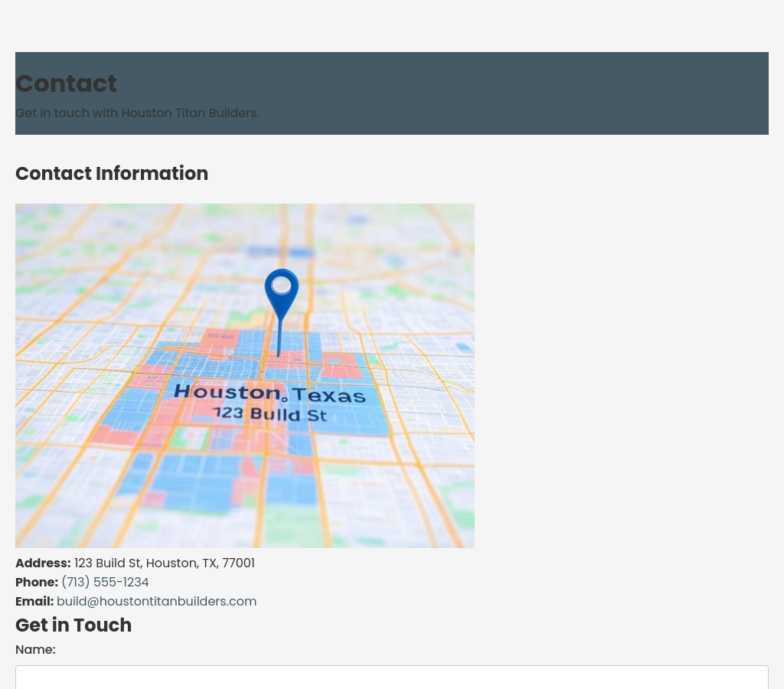Click the bold "Email:" label
Viewport: 784px width, 689px height.
coord(34,602)
